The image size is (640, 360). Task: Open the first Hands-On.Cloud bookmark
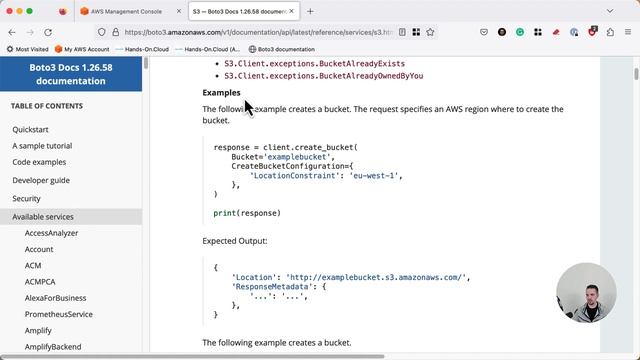coord(142,49)
